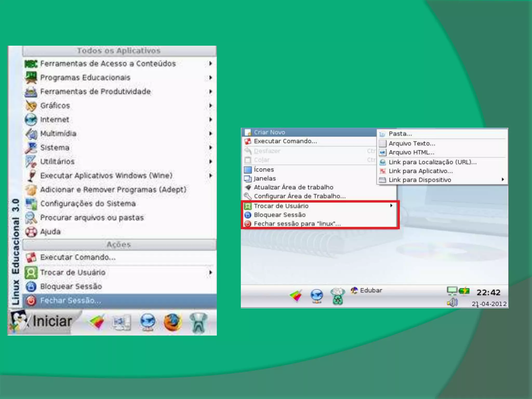Image resolution: width=532 pixels, height=399 pixels.
Task: Expand Link para Dispositivo submenu arrow
Action: pyautogui.click(x=503, y=179)
